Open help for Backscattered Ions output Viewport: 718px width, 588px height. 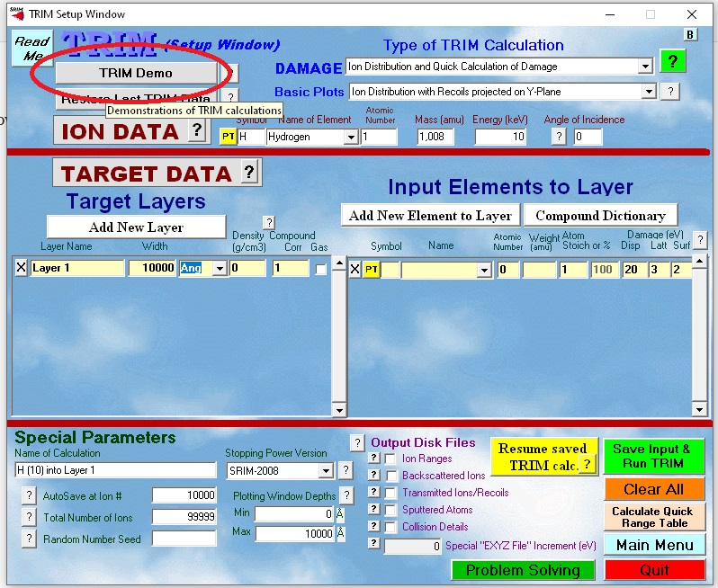click(x=373, y=475)
